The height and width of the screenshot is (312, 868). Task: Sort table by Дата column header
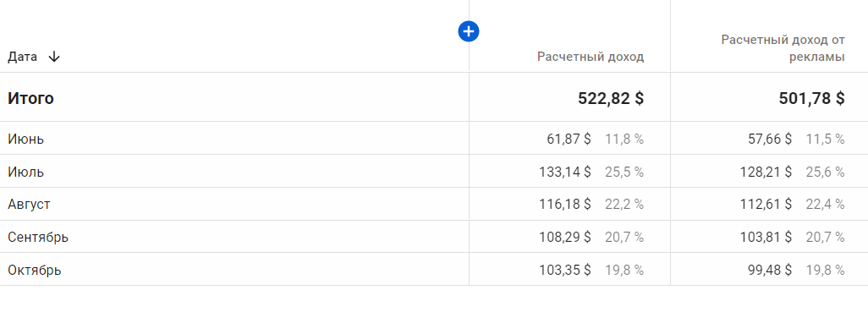point(23,57)
